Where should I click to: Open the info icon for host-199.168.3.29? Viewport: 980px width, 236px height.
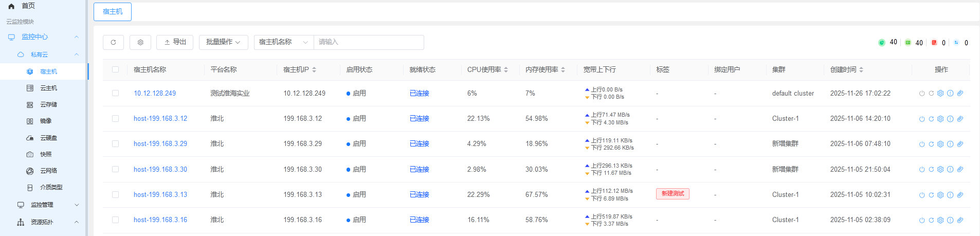pyautogui.click(x=950, y=144)
